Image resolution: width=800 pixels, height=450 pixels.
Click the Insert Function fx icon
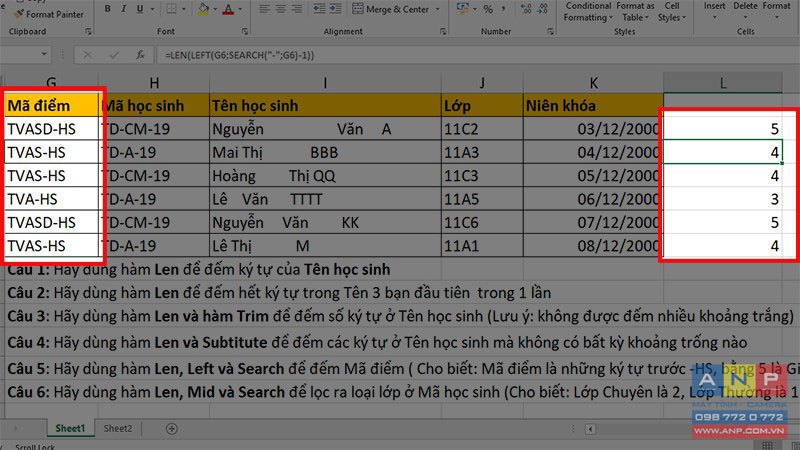tap(140, 55)
